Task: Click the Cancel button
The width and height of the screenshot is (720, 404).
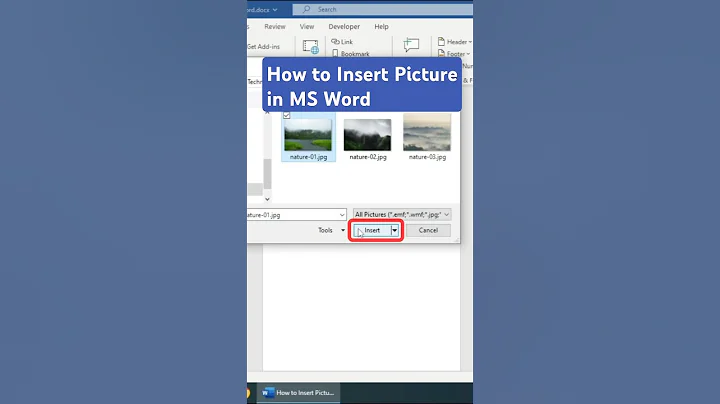Action: [x=428, y=230]
